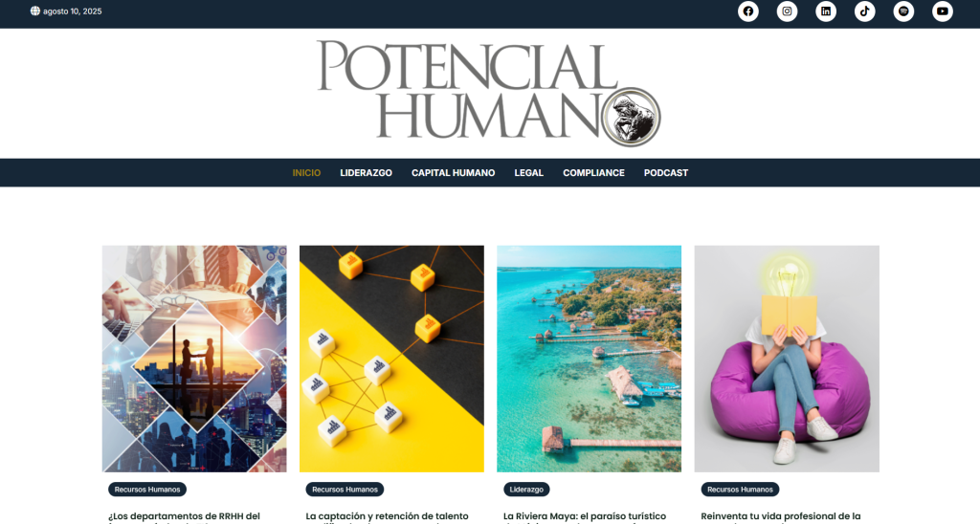Viewport: 980px width, 524px height.
Task: Open the Reinventa tu vida profesional article
Action: tap(781, 517)
